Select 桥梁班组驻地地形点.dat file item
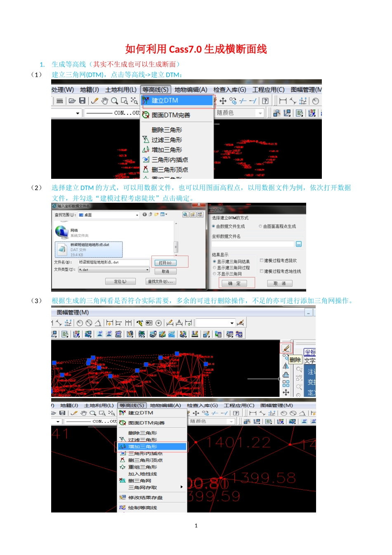The height and width of the screenshot is (555, 392). click(x=89, y=249)
